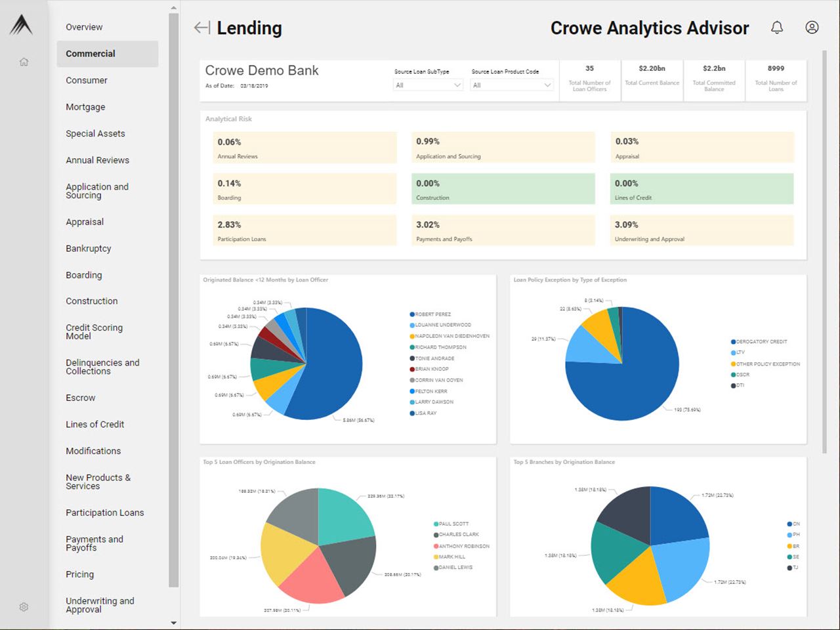Click Robert Perez legend color marker
The image size is (840, 630).
[x=412, y=314]
